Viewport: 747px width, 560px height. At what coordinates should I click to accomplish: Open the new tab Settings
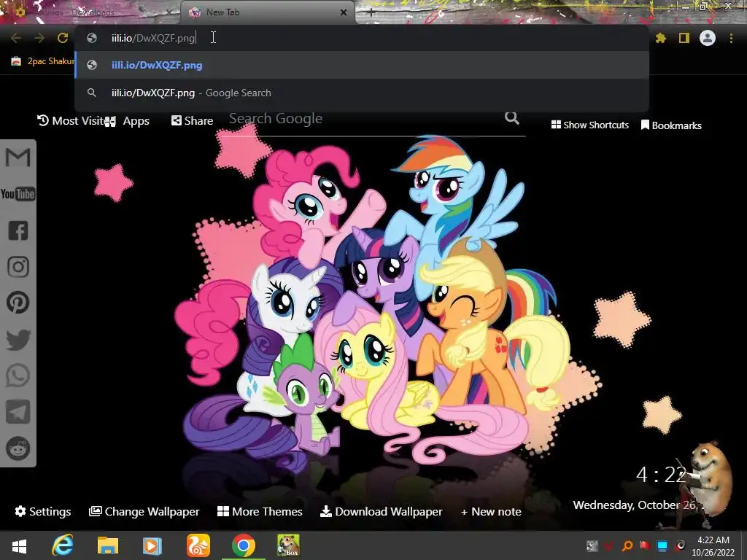coord(43,511)
